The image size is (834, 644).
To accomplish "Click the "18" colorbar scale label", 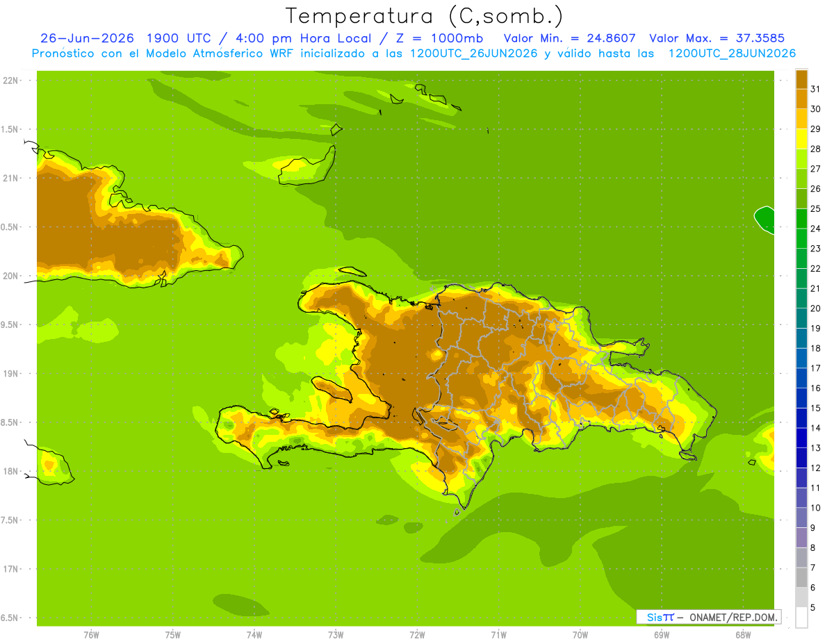I will point(815,349).
